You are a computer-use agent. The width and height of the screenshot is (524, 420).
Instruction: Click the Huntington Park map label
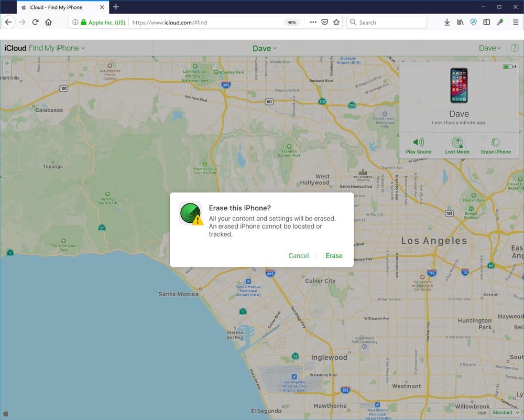[475, 324]
